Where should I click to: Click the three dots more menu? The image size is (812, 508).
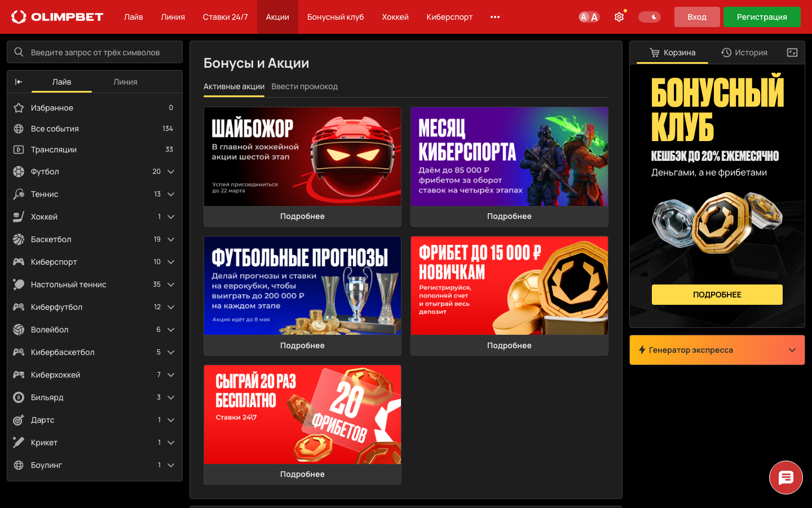(x=495, y=17)
